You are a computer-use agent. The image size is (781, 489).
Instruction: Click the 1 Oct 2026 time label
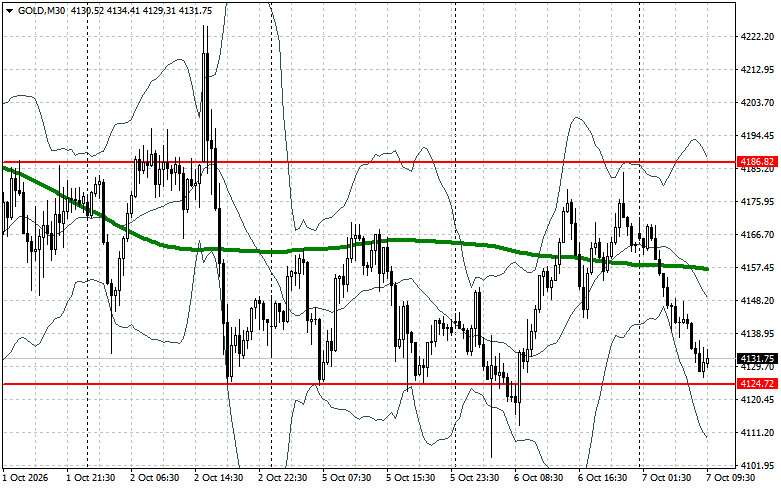(25, 478)
